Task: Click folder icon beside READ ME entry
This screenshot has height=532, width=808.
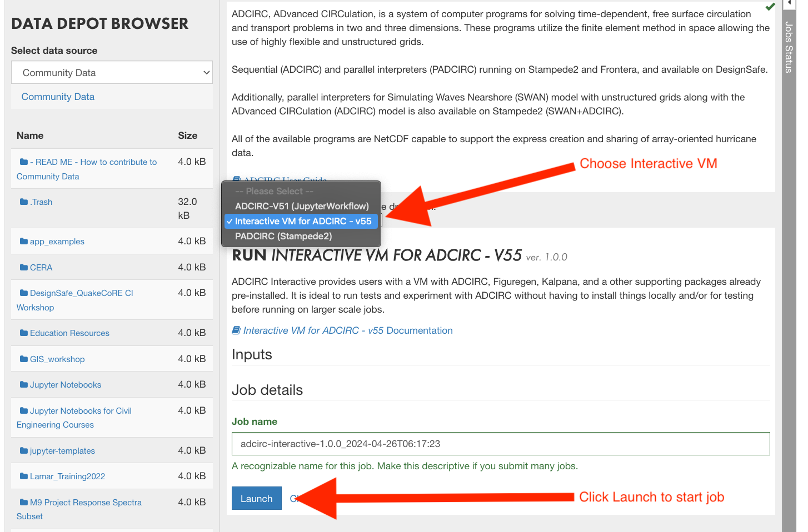Action: [x=24, y=162]
